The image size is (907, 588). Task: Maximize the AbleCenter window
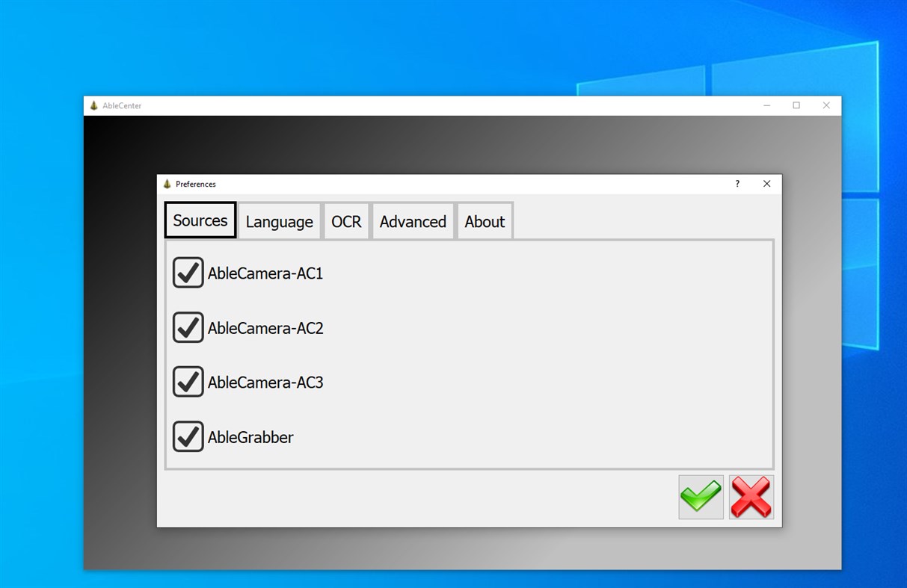796,105
